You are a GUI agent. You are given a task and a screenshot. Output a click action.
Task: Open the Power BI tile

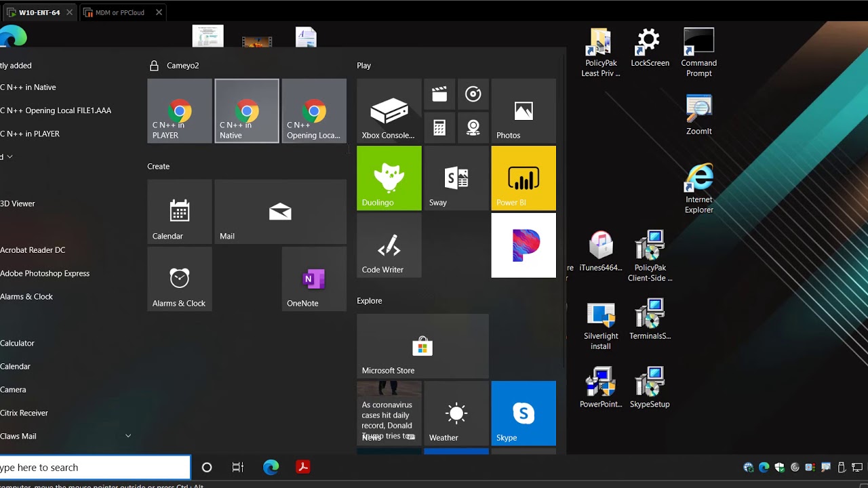[x=524, y=178]
